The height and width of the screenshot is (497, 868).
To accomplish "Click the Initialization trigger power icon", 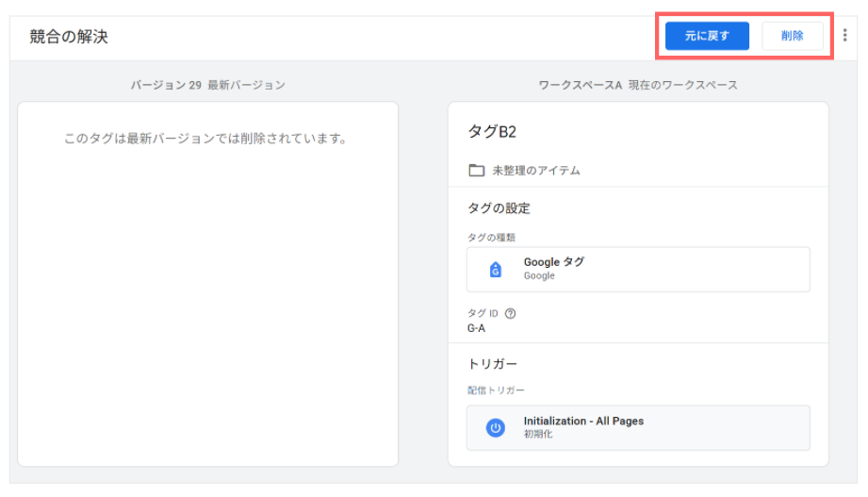I will pyautogui.click(x=496, y=428).
